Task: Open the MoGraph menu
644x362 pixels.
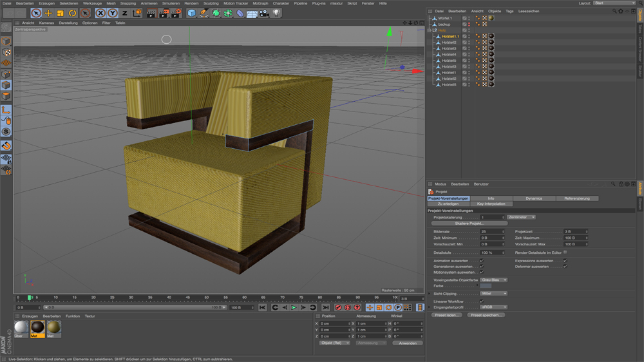Action: tap(260, 3)
